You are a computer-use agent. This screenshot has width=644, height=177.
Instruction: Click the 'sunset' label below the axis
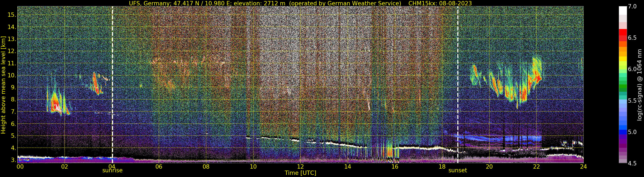click(x=458, y=170)
